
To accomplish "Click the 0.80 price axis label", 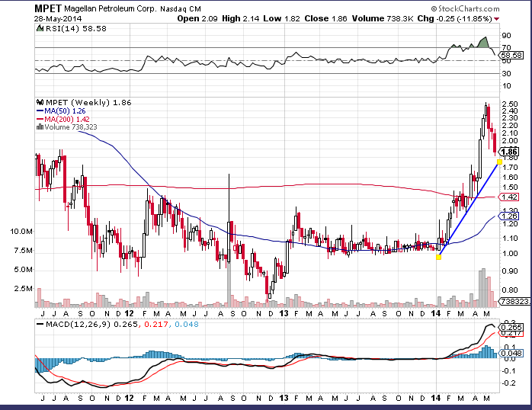I will tap(510, 290).
